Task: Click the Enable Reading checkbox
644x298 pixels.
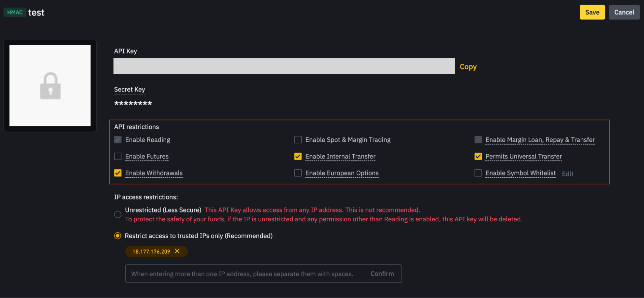Action: 118,139
